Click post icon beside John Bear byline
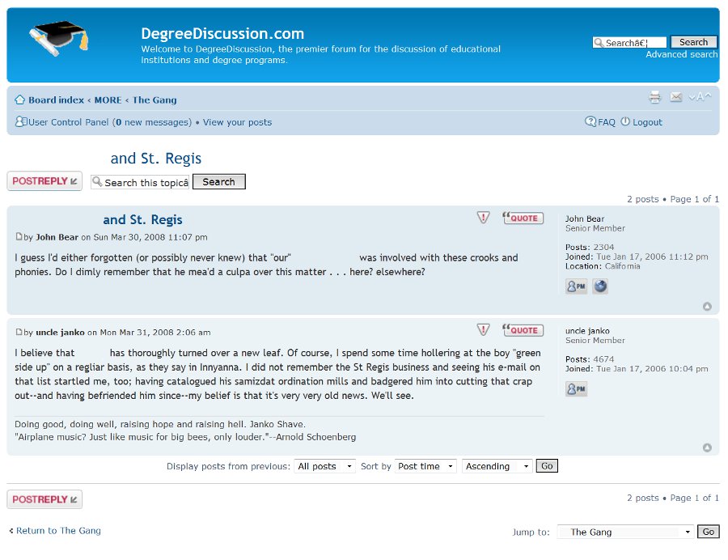The height and width of the screenshot is (560, 728). pos(19,237)
